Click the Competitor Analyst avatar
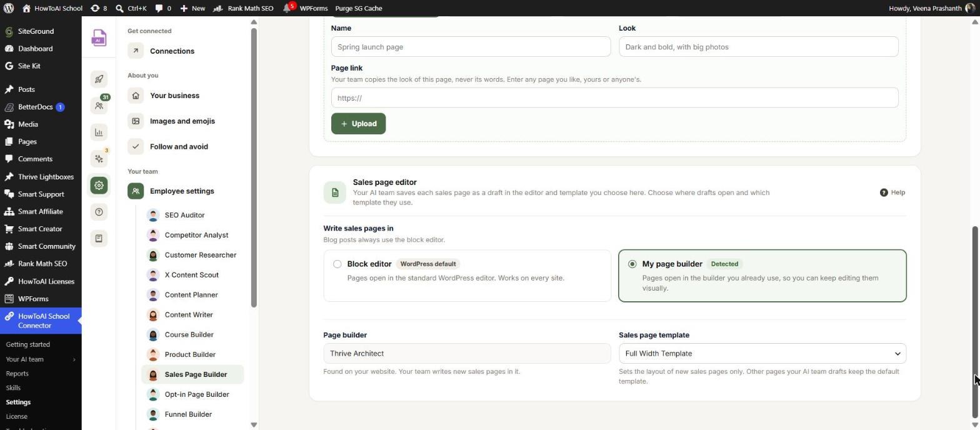980x430 pixels. [153, 235]
